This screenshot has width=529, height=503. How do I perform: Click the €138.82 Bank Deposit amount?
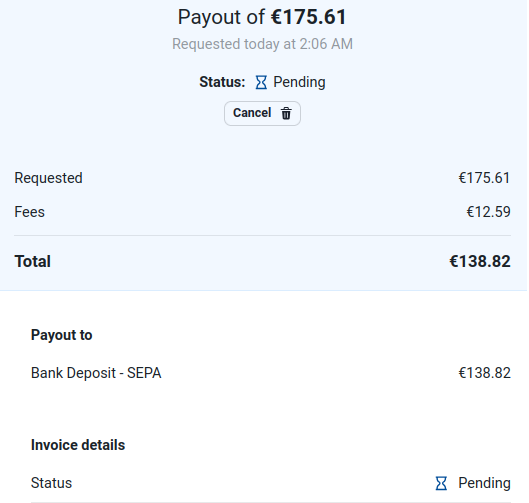pos(484,373)
